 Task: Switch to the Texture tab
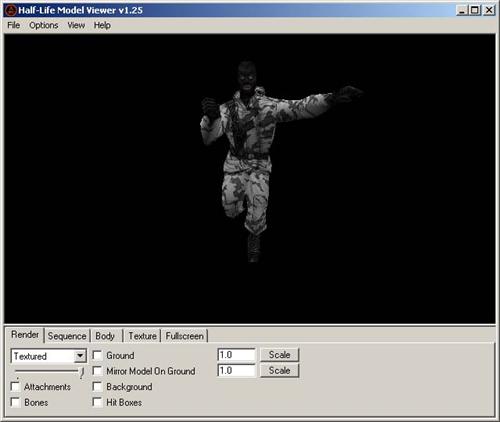(142, 336)
